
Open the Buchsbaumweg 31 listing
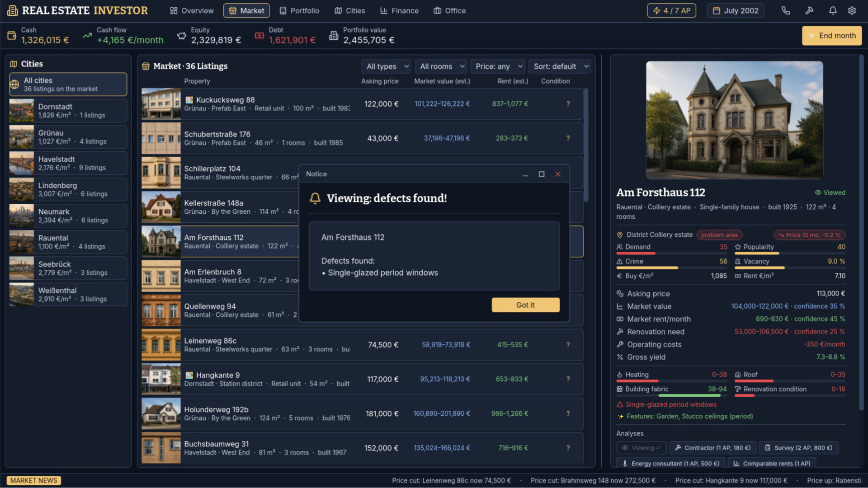pyautogui.click(x=362, y=448)
